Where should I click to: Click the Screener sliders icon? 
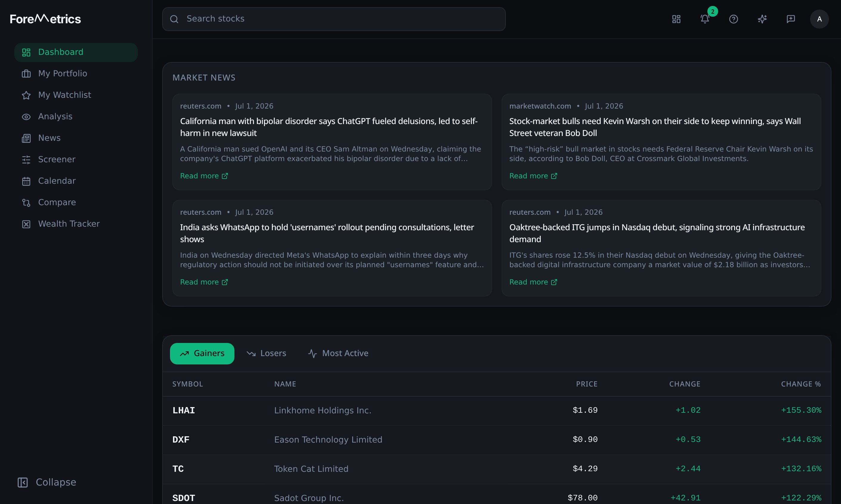click(x=26, y=160)
